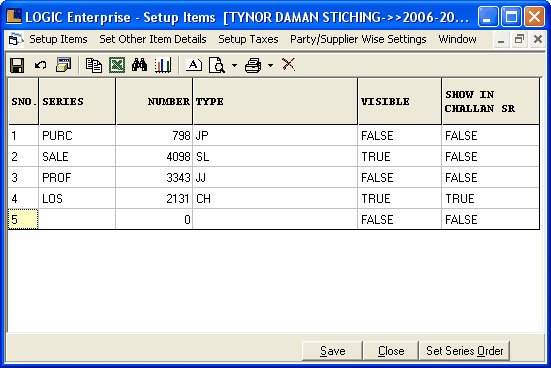The width and height of the screenshot is (551, 368).
Task: Toggle Show In Challan SR for PROF
Action: (x=491, y=177)
